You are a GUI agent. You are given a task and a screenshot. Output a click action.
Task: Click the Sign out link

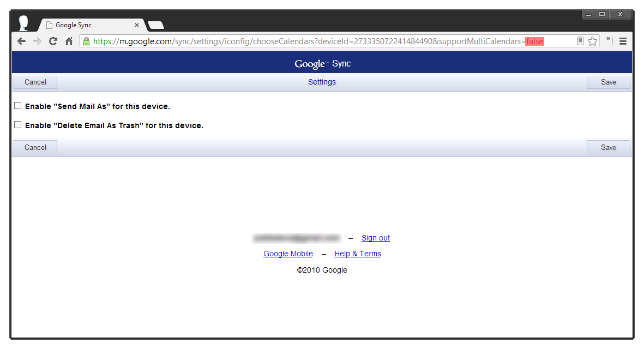[x=375, y=238]
